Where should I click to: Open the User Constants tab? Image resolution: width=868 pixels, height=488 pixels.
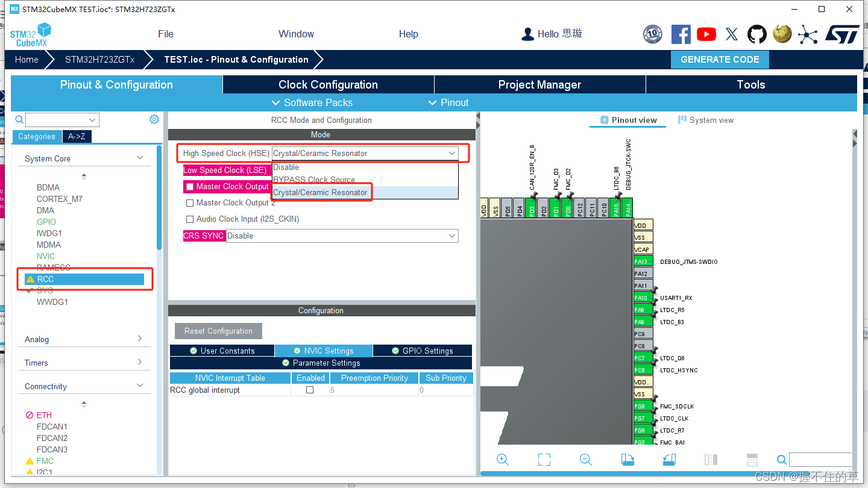tap(222, 351)
